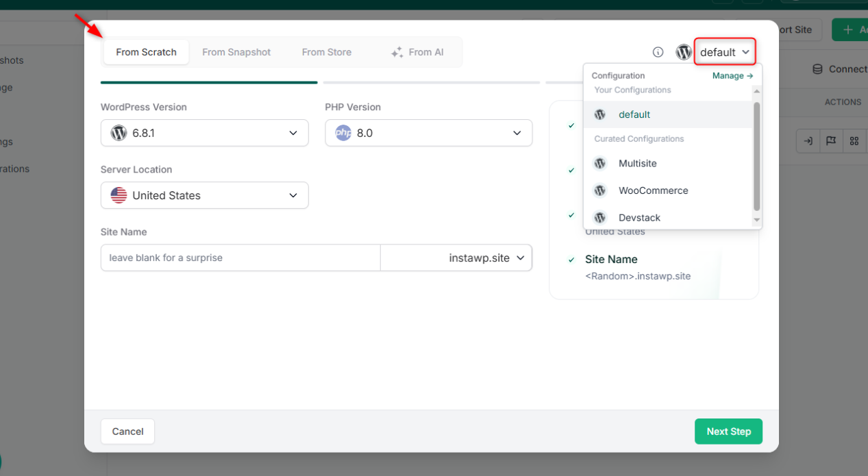Click the four-squares grid icon under ACTIONS
Image resolution: width=868 pixels, height=476 pixels.
[854, 140]
